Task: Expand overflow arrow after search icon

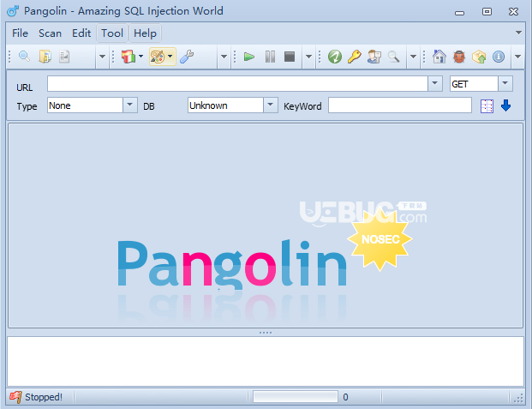Action: [413, 57]
